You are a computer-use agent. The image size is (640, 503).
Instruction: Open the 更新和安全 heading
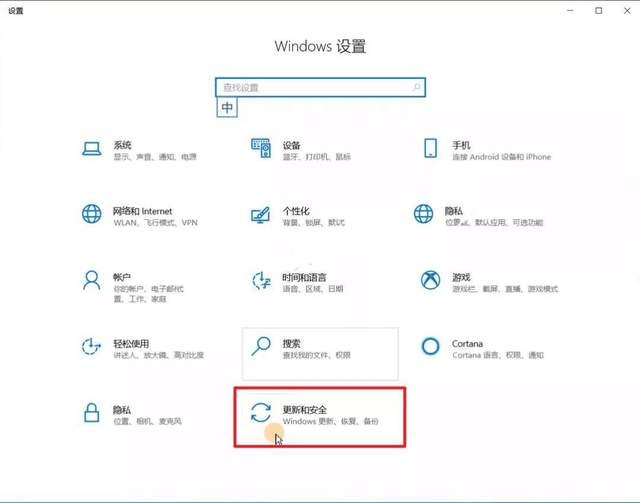(x=304, y=410)
